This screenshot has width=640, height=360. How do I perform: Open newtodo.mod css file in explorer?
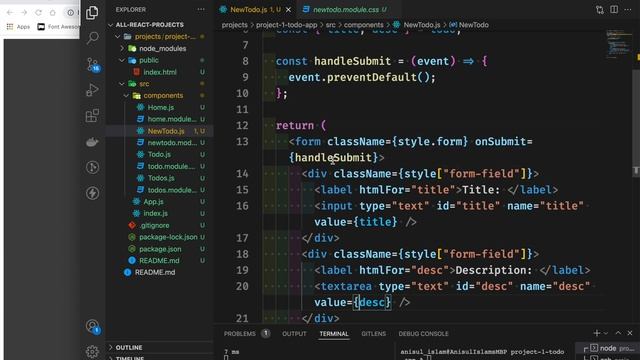(x=159, y=142)
